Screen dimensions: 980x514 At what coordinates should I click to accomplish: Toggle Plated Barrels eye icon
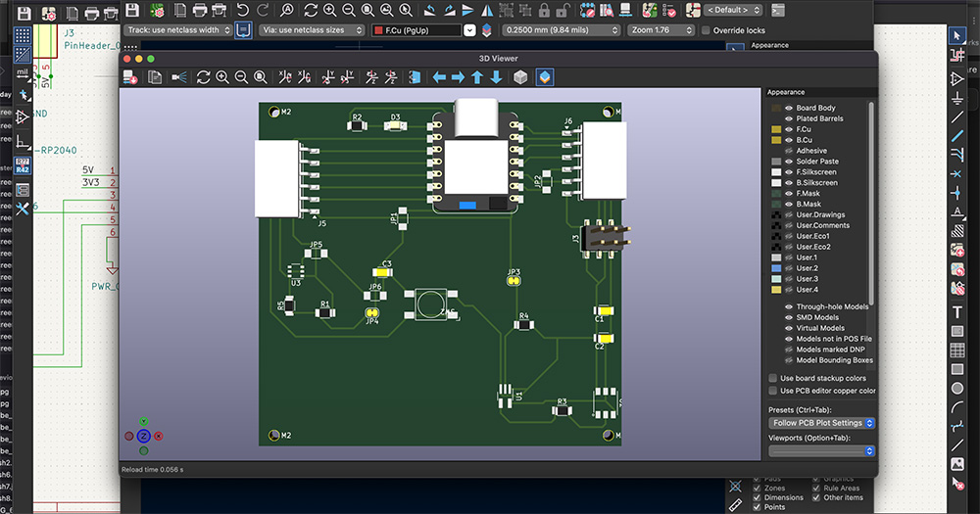pos(789,118)
